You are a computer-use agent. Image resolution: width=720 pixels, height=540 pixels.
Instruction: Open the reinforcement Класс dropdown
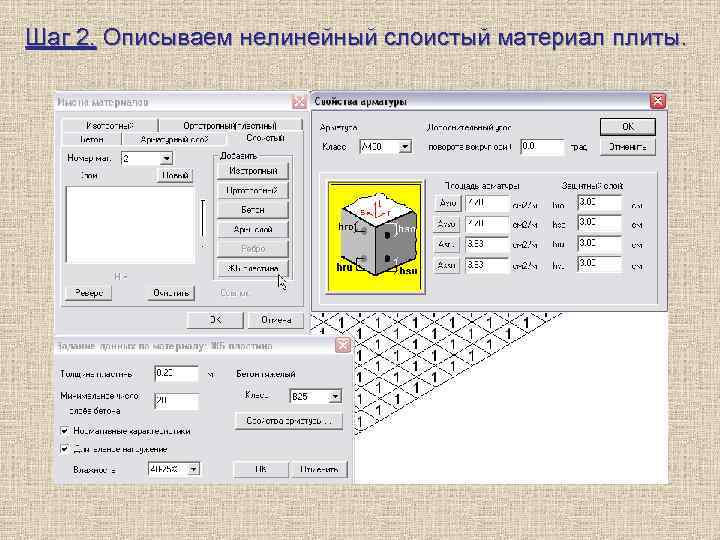[405, 147]
